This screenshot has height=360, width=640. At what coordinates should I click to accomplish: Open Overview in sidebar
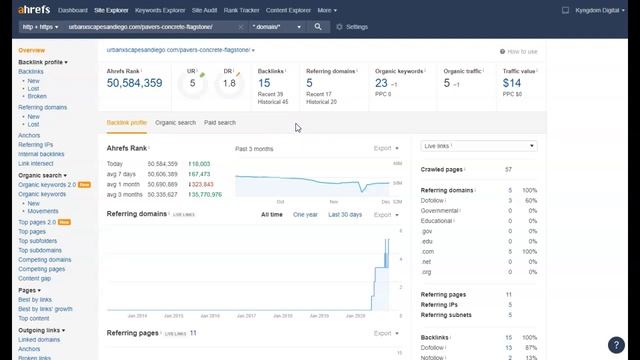[31, 50]
